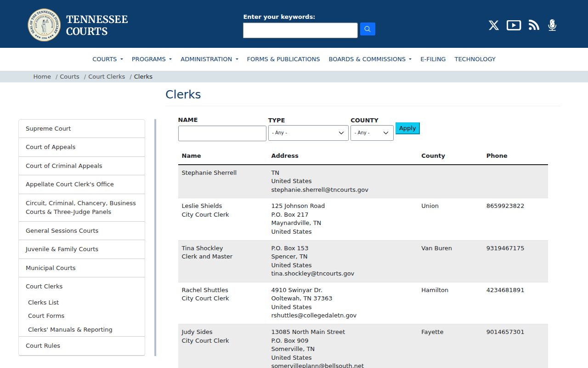Open the Clerks List sublink
The height and width of the screenshot is (368, 588).
(43, 303)
